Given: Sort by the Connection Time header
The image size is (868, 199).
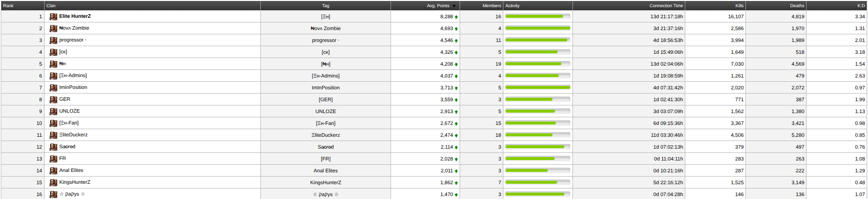Looking at the screenshot, I should coord(666,6).
